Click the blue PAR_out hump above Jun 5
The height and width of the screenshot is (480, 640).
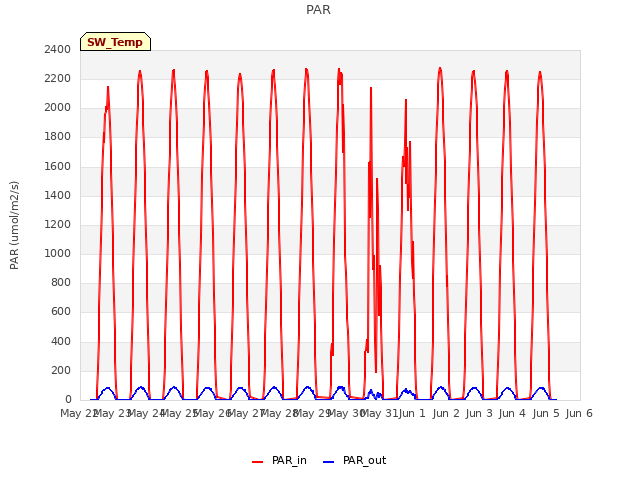[x=541, y=389]
